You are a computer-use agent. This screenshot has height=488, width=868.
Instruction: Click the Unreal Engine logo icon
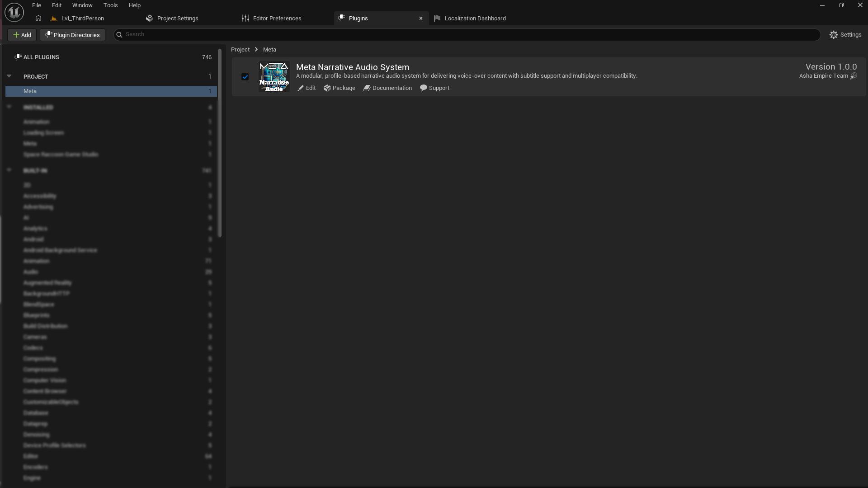14,12
